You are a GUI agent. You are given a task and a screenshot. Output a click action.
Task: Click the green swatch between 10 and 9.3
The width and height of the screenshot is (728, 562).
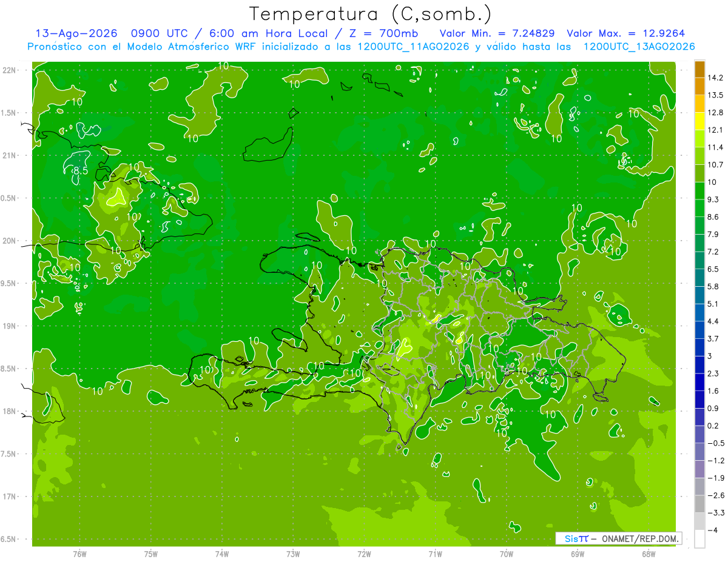click(x=699, y=191)
